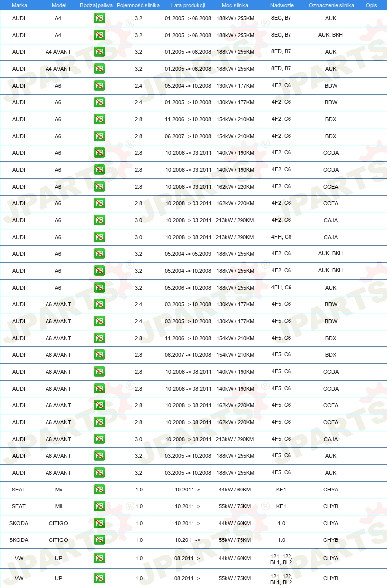Click fuel icon in A6 4F2 BDX 11.2006 row
This screenshot has height=588, width=387.
pyautogui.click(x=99, y=119)
